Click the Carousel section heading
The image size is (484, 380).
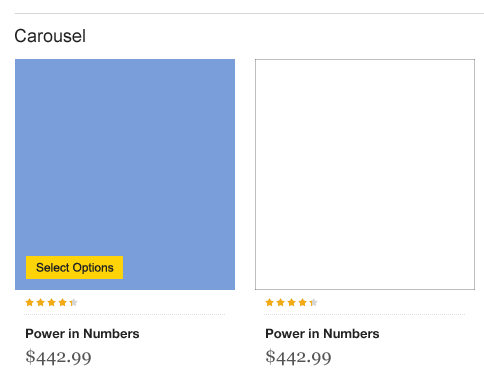pyautogui.click(x=50, y=36)
